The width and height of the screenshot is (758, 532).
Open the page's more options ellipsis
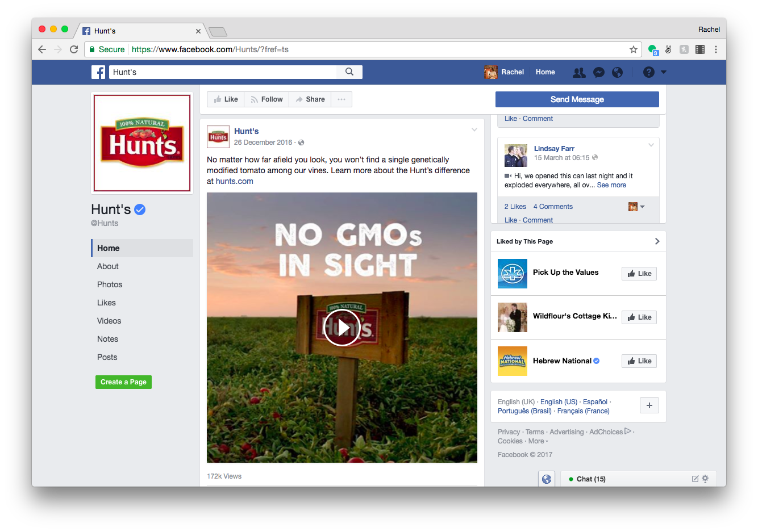click(341, 99)
